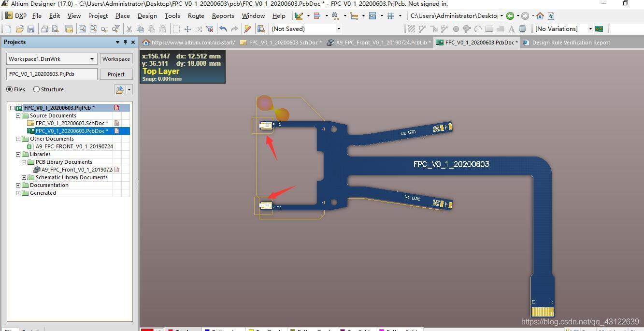The image size is (644, 331).
Task: Expand the Schematic Library Documents folder
Action: tap(24, 177)
